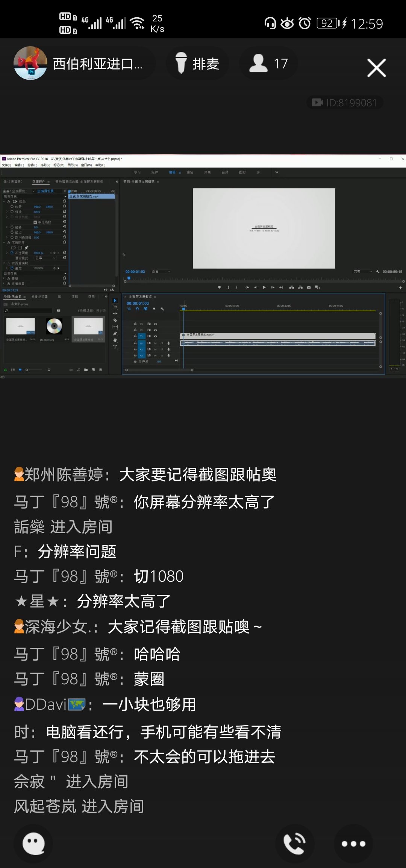Toggle the uniform scale (等比缩放) checkbox
Screen dimensions: 406x868
pyautogui.click(x=35, y=222)
